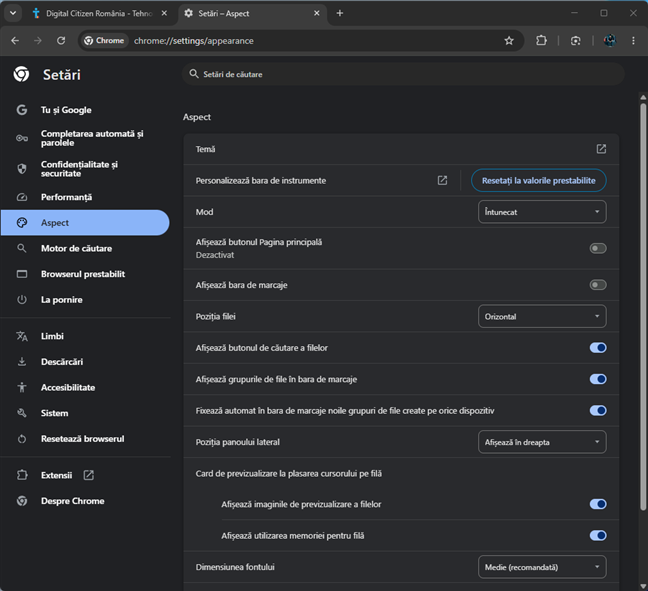Open the Extensions puzzle icon
This screenshot has height=591, width=648.
(541, 41)
